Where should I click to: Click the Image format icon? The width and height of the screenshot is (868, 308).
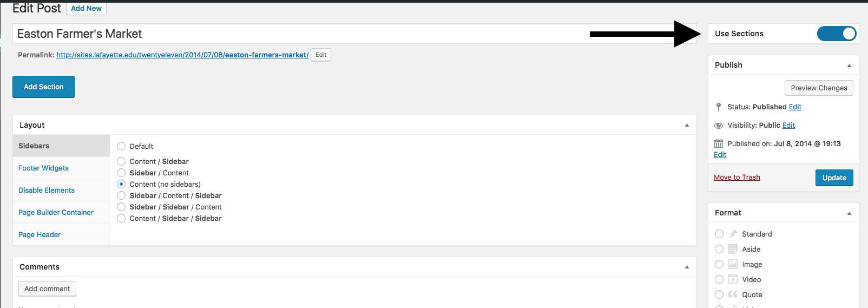[x=733, y=264]
